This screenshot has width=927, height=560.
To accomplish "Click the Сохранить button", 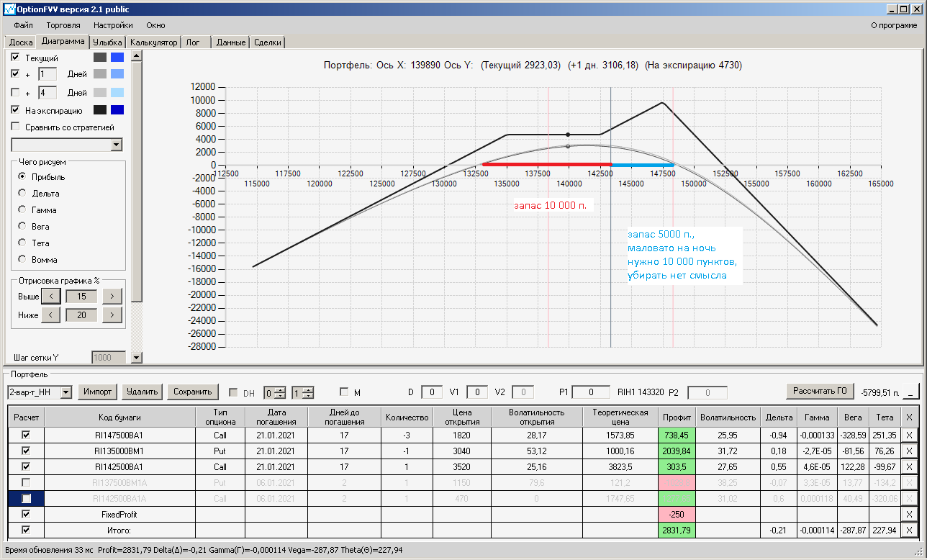I will (193, 392).
